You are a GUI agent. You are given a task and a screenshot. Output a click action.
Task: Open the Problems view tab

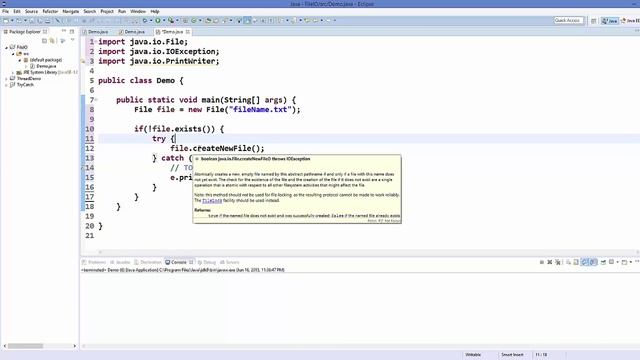(x=94, y=262)
